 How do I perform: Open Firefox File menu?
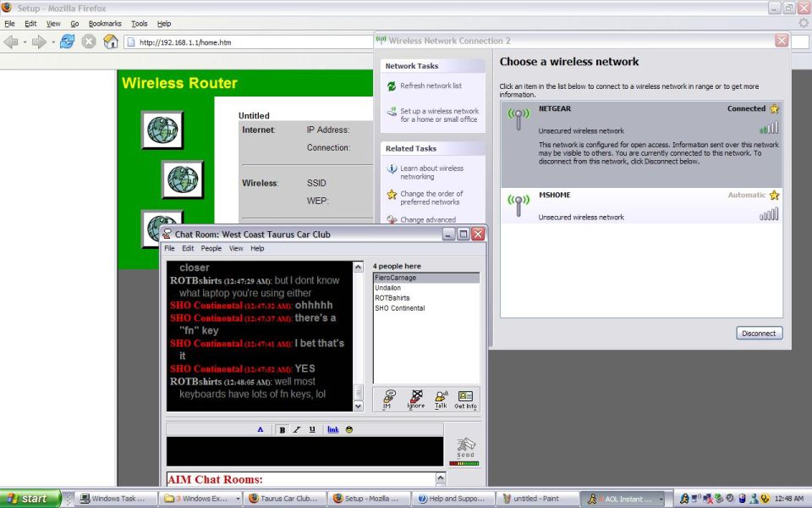(9, 24)
